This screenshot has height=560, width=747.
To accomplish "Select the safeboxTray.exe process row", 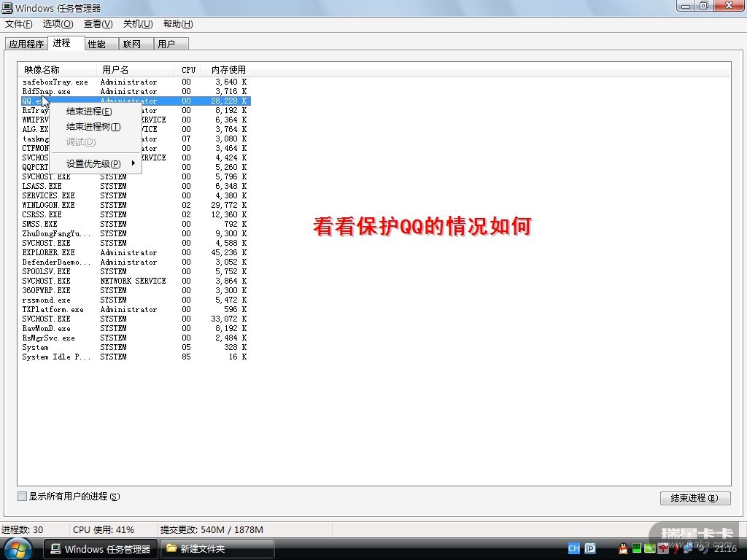I will pyautogui.click(x=135, y=82).
